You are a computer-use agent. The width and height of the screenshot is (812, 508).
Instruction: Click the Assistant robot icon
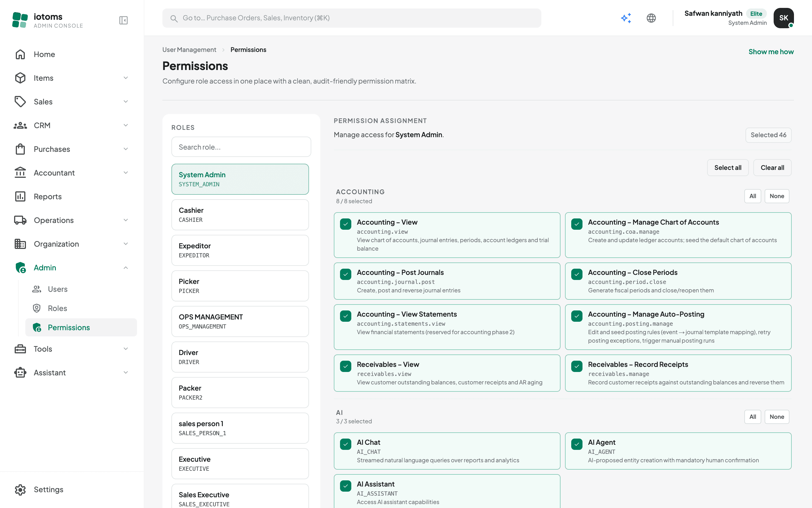[20, 373]
